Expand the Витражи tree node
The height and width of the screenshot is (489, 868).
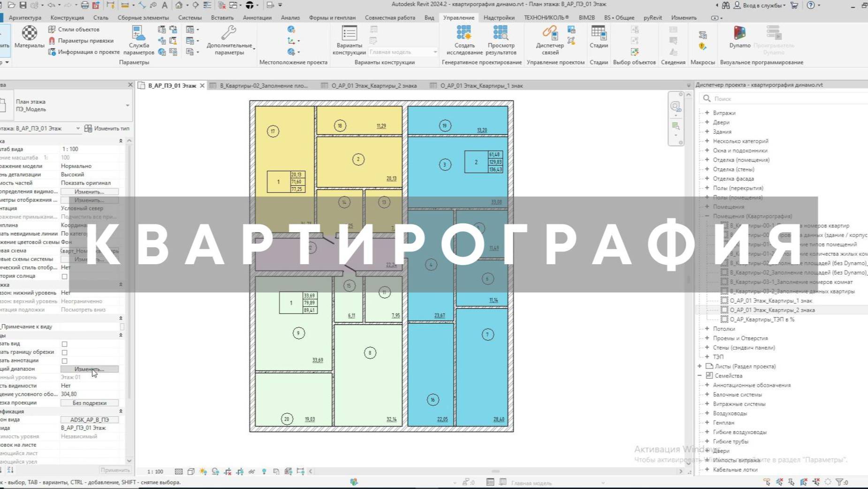click(707, 113)
